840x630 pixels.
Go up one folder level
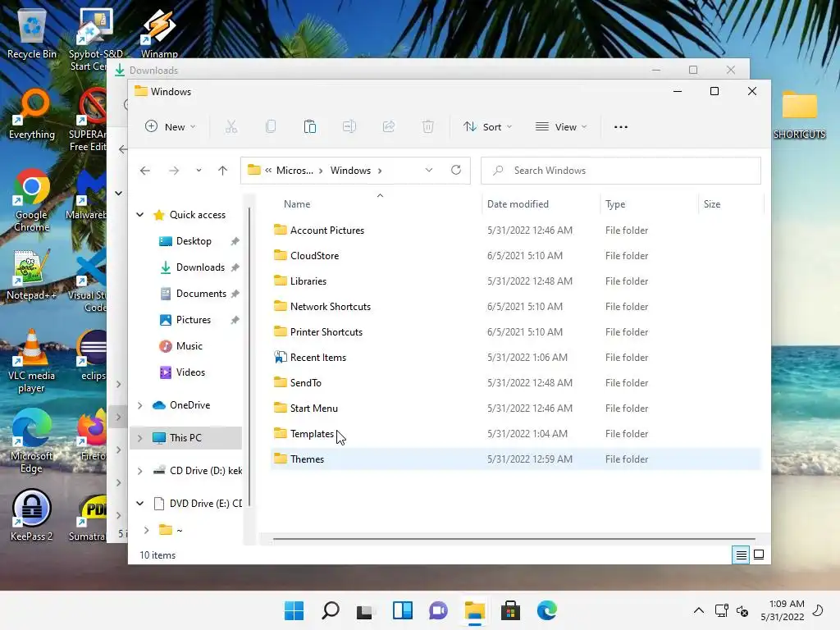(222, 171)
